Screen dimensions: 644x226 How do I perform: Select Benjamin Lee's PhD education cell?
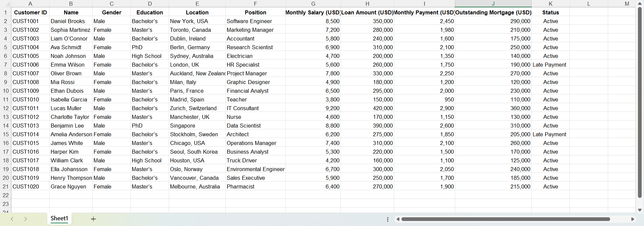(150, 126)
